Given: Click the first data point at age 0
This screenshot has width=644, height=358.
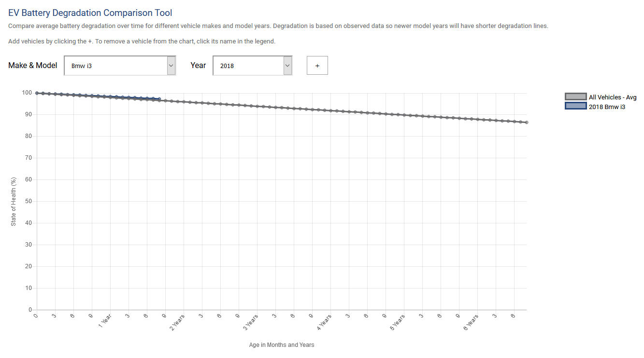Looking at the screenshot, I should (x=37, y=93).
